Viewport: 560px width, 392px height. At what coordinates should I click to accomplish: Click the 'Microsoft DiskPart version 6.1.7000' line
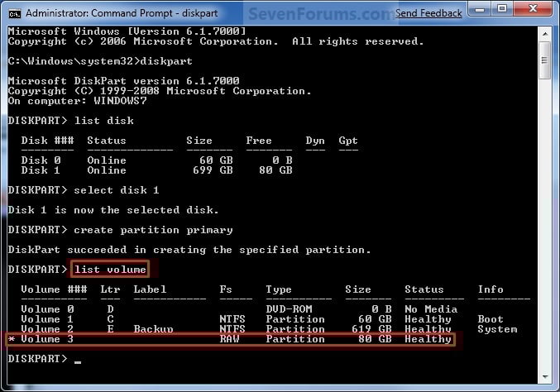tap(123, 81)
